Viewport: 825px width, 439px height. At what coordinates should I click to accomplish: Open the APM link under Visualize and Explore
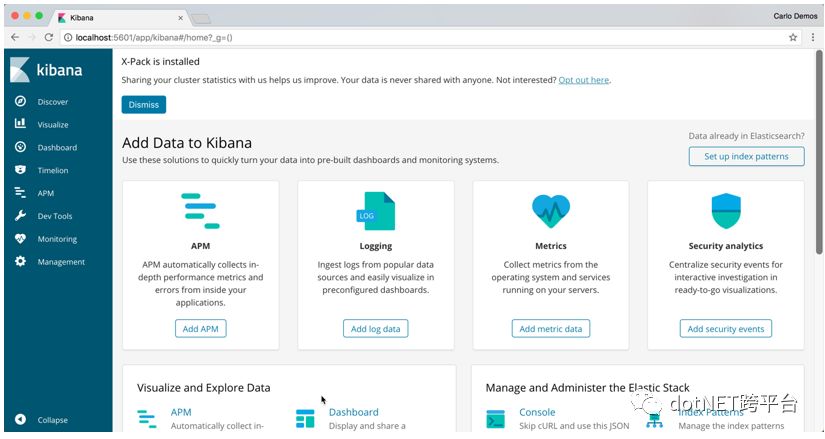181,412
